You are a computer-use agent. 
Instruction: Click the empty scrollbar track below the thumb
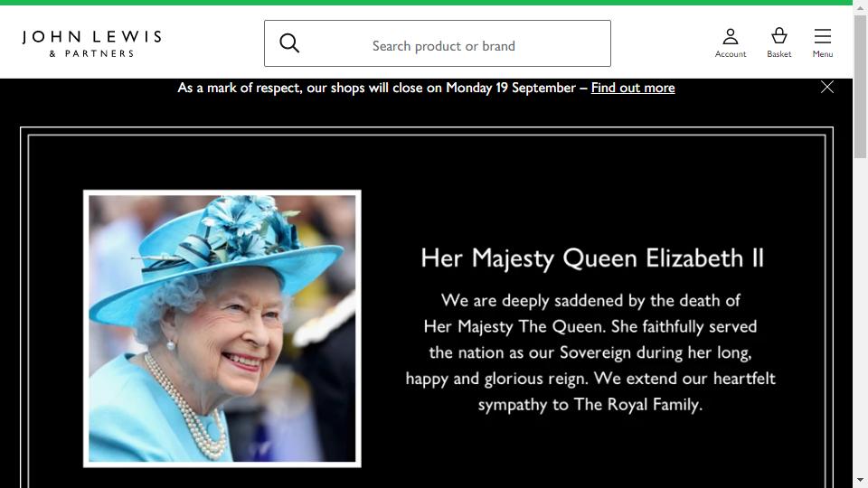(x=860, y=315)
